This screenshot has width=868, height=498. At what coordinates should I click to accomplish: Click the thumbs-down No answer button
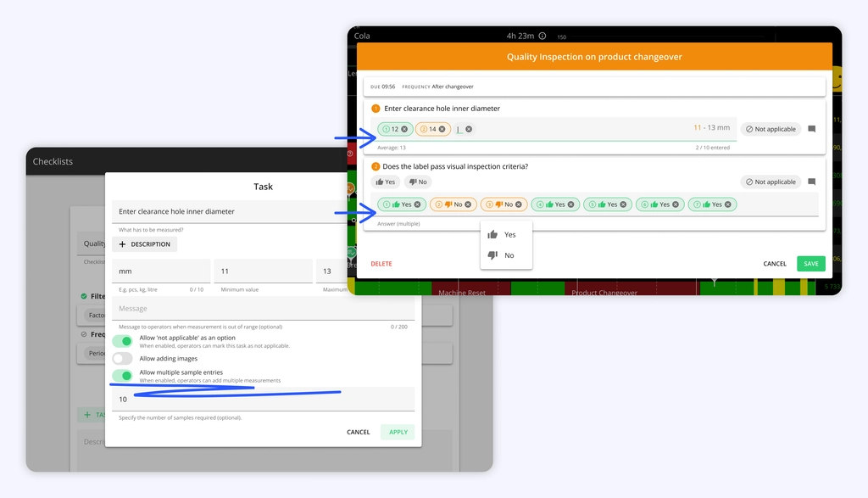[x=418, y=182]
